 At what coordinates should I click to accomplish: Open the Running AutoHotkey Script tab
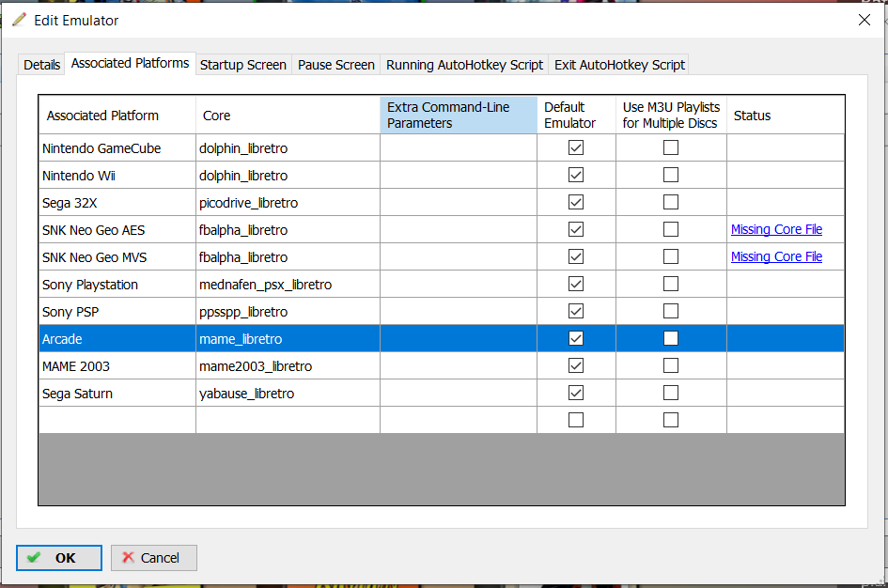click(x=464, y=65)
